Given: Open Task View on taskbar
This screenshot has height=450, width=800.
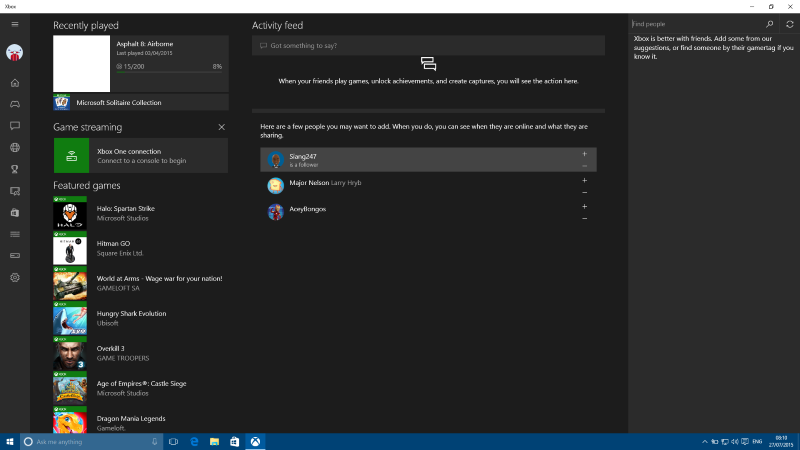Looking at the screenshot, I should coord(173,442).
